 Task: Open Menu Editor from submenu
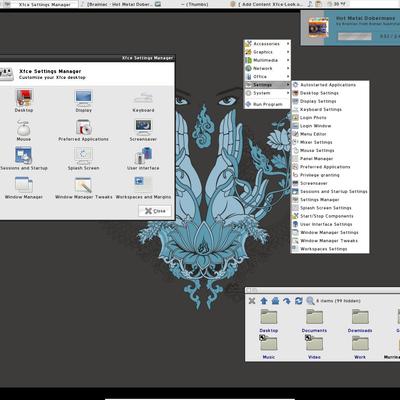tap(330, 134)
